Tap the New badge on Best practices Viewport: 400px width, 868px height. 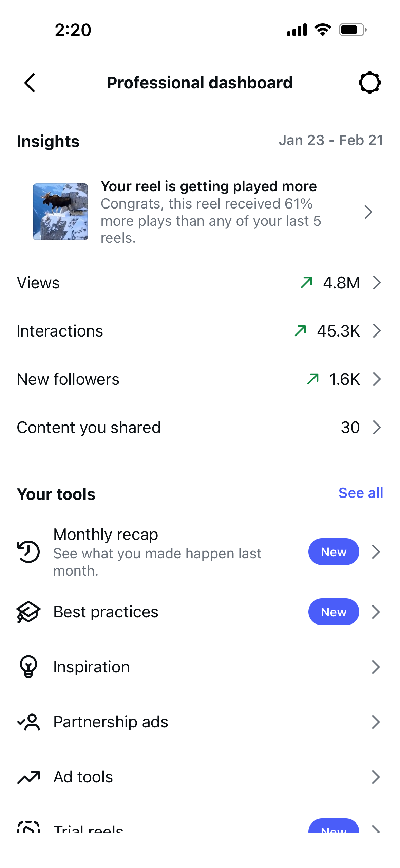click(x=334, y=612)
